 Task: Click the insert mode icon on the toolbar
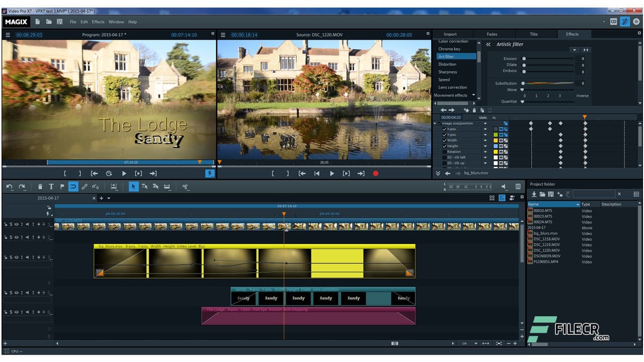coord(114,187)
